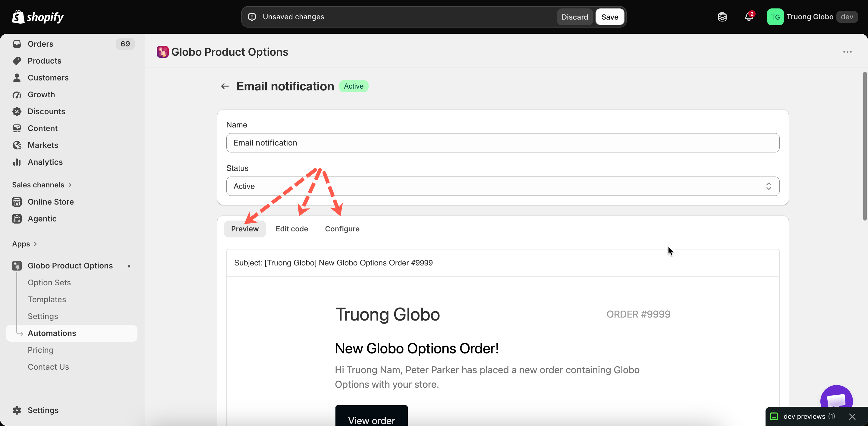Open Templates in sidebar
The width and height of the screenshot is (868, 426).
[47, 299]
